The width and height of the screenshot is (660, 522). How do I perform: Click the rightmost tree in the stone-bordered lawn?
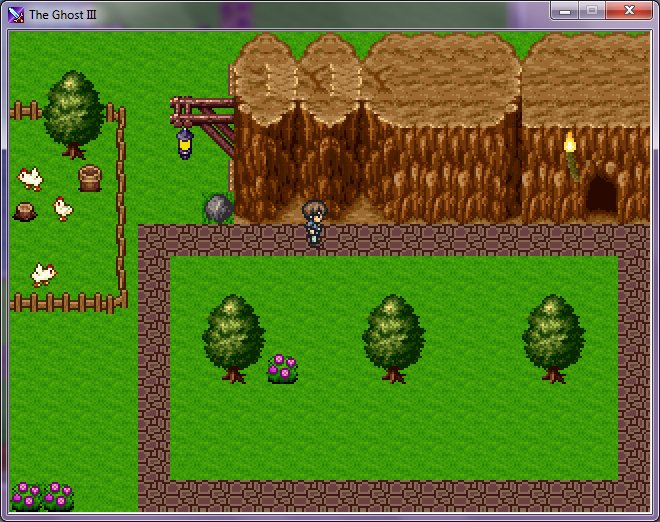554,338
